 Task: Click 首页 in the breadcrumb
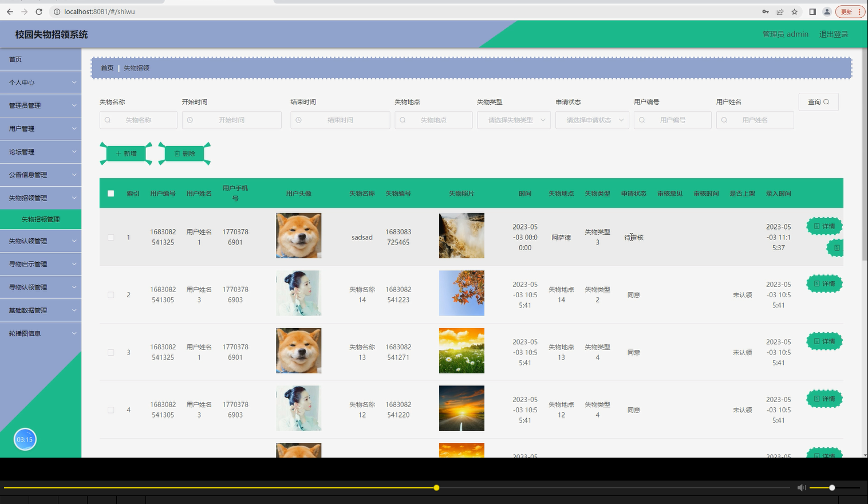[107, 68]
